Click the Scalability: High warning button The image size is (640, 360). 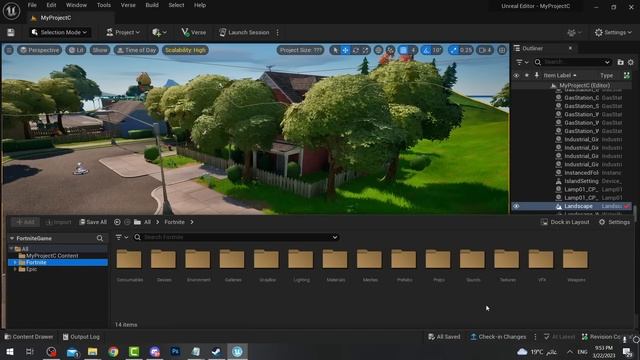[185, 50]
